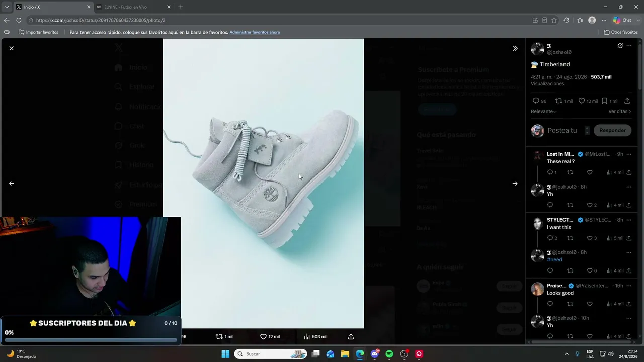Share the Timberland post from the sidebar
644x362 pixels.
point(627,101)
